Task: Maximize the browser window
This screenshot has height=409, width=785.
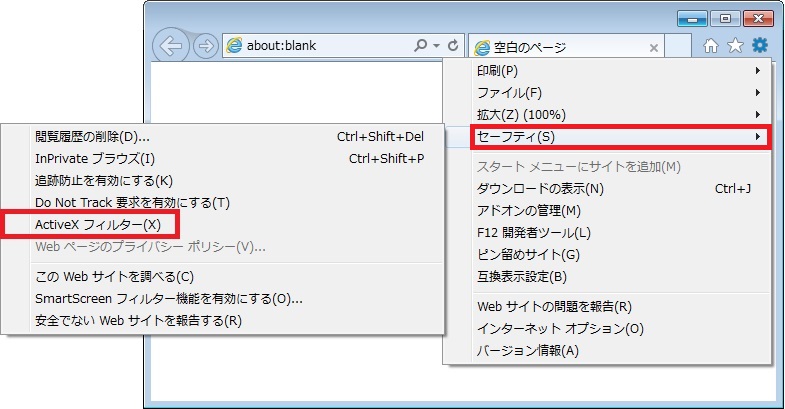Action: [x=725, y=19]
